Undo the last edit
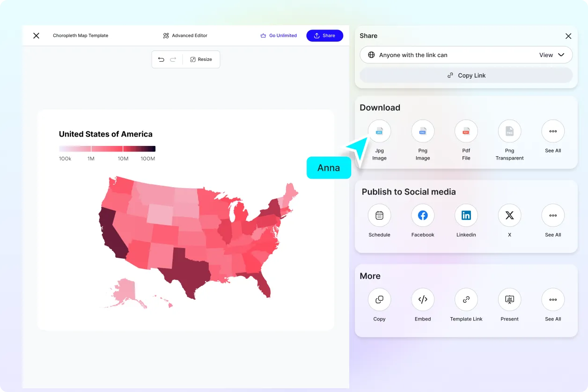Image resolution: width=588 pixels, height=392 pixels. point(161,59)
